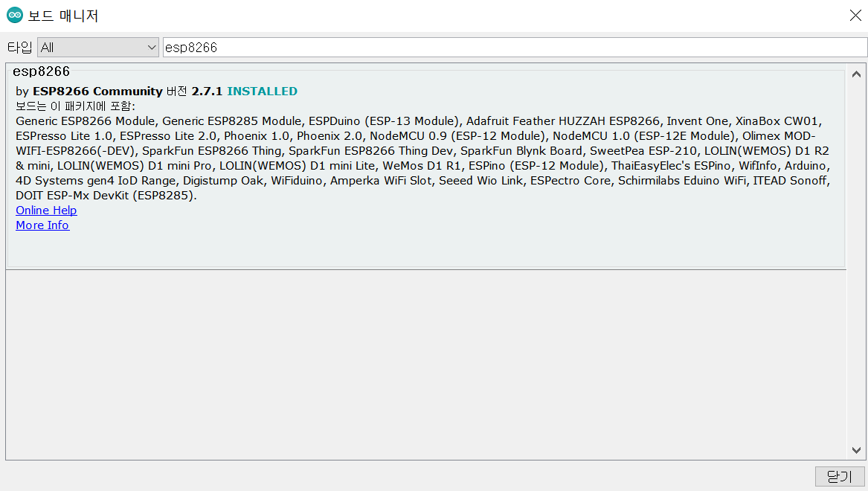The height and width of the screenshot is (491, 868).
Task: Select the esp8266 package title
Action: tap(42, 71)
